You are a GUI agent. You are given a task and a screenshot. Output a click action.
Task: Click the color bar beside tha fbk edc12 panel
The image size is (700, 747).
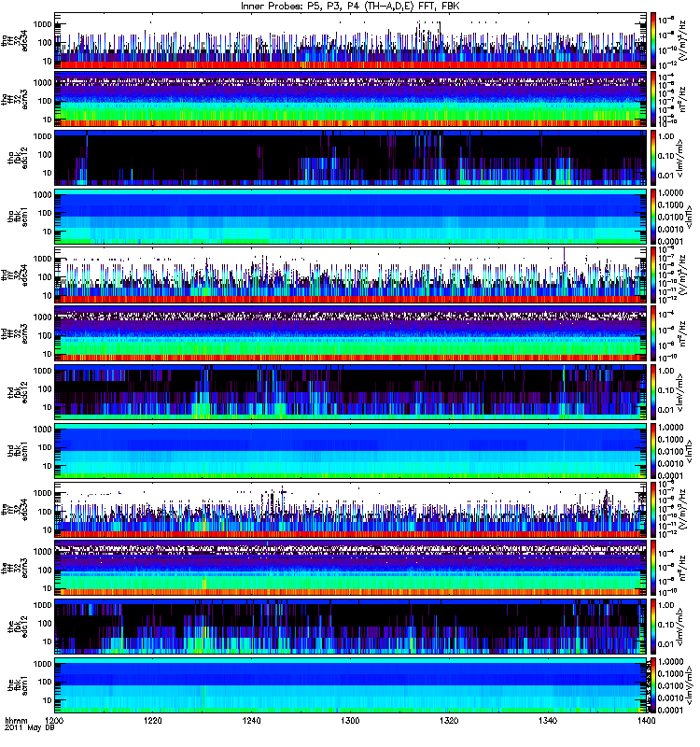tap(653, 158)
